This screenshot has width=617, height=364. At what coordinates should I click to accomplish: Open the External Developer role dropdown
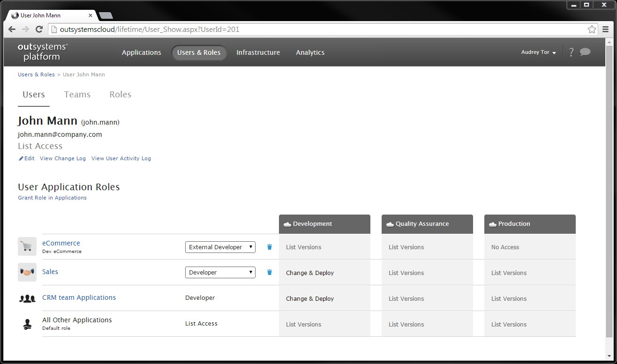click(x=220, y=247)
